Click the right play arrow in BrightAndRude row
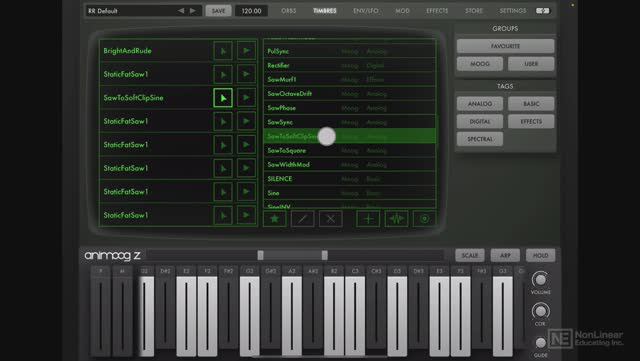Image resolution: width=640 pixels, height=361 pixels. (x=247, y=51)
